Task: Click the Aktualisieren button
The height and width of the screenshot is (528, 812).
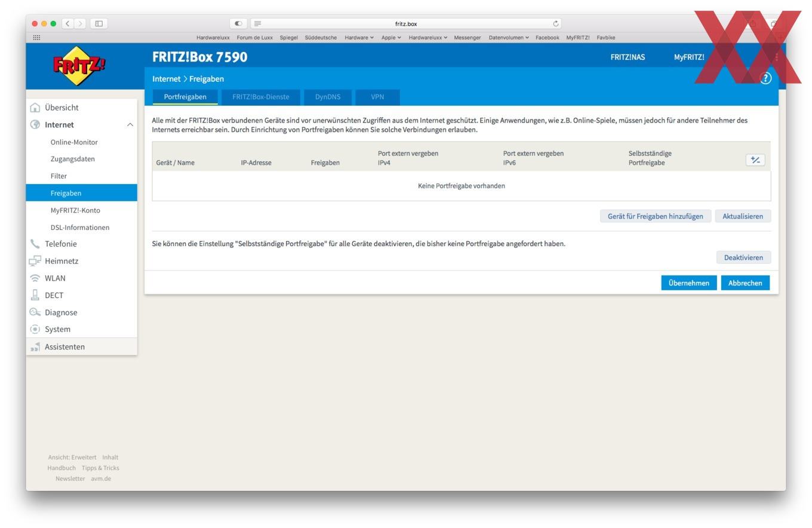Action: tap(743, 216)
